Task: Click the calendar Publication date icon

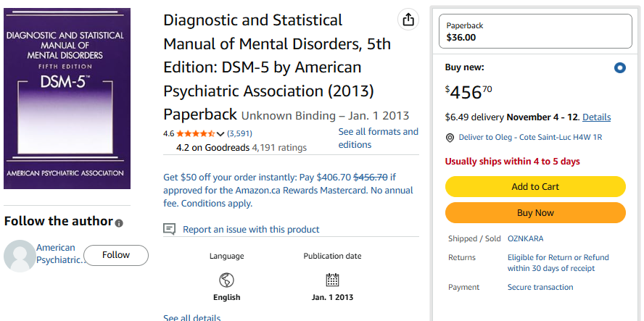Action: [332, 280]
